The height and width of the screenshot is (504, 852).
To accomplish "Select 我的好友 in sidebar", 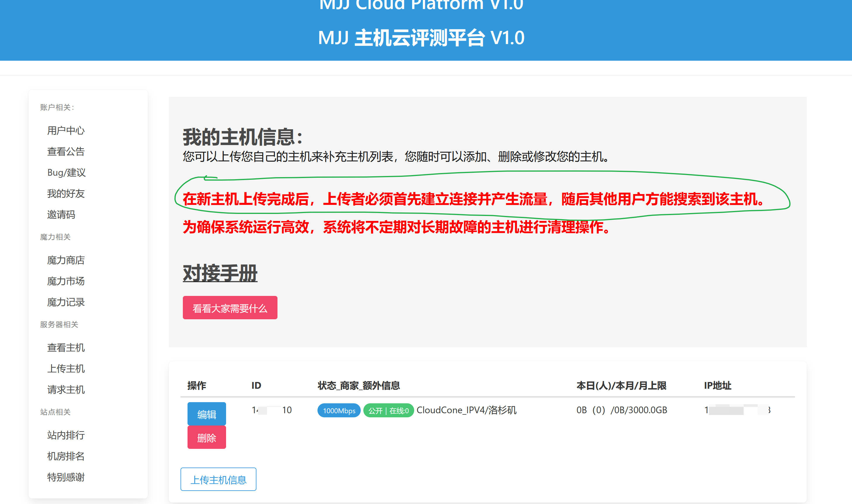I will [x=66, y=193].
